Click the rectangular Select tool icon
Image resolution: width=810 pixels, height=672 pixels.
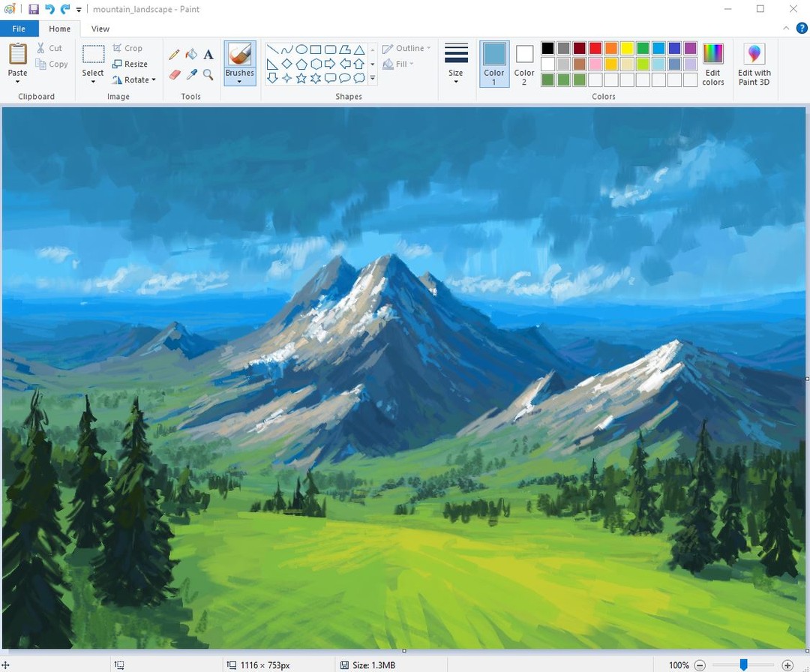[94, 54]
